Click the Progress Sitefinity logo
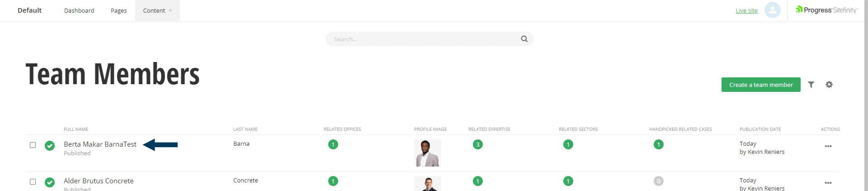This screenshot has height=191, width=868. 827,10
